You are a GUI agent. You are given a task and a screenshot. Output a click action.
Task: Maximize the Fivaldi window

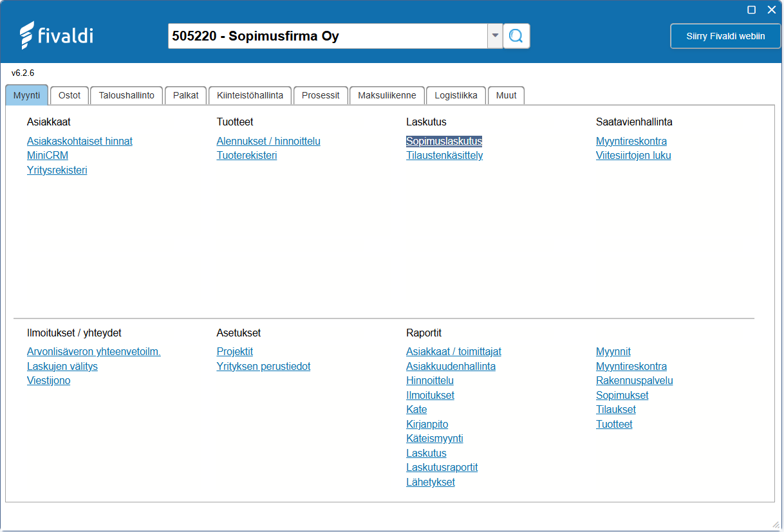pos(751,10)
